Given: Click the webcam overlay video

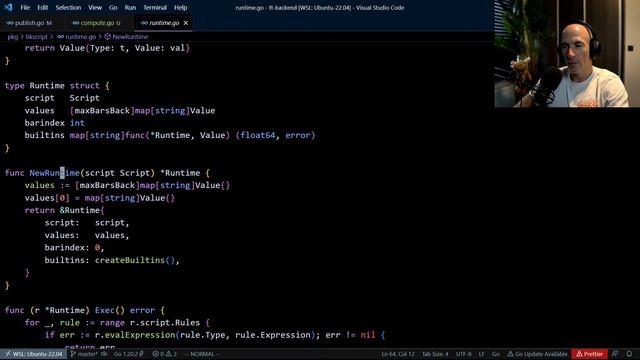Looking at the screenshot, I should [567, 53].
